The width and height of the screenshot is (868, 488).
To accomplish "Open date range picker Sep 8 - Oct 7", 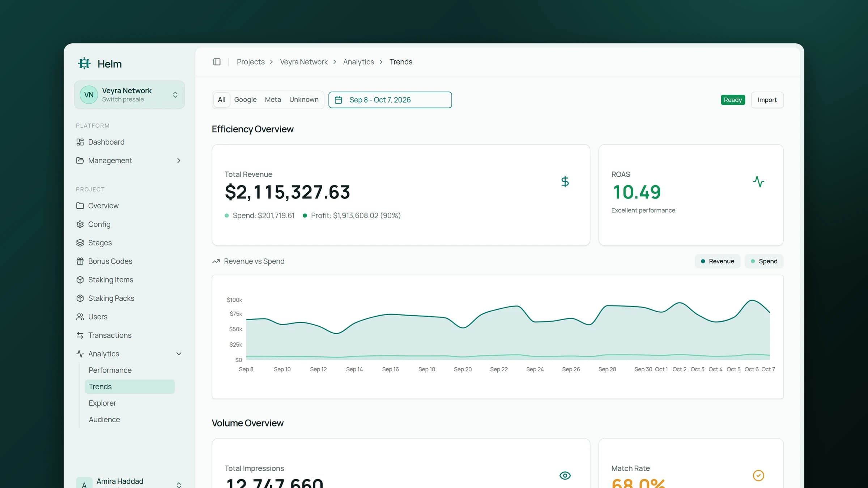I will [390, 100].
